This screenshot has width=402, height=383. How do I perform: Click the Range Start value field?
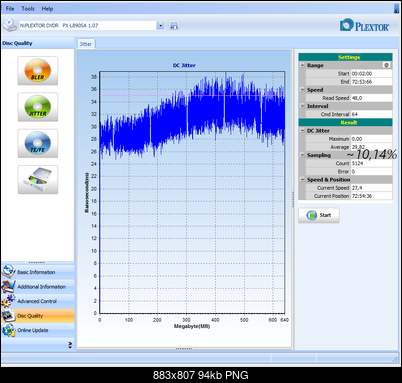point(371,74)
